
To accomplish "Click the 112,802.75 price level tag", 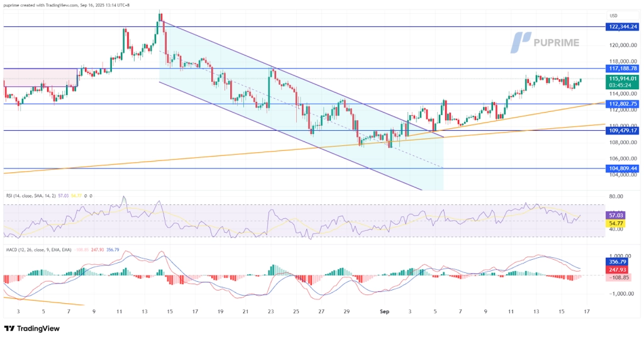I will pyautogui.click(x=623, y=104).
